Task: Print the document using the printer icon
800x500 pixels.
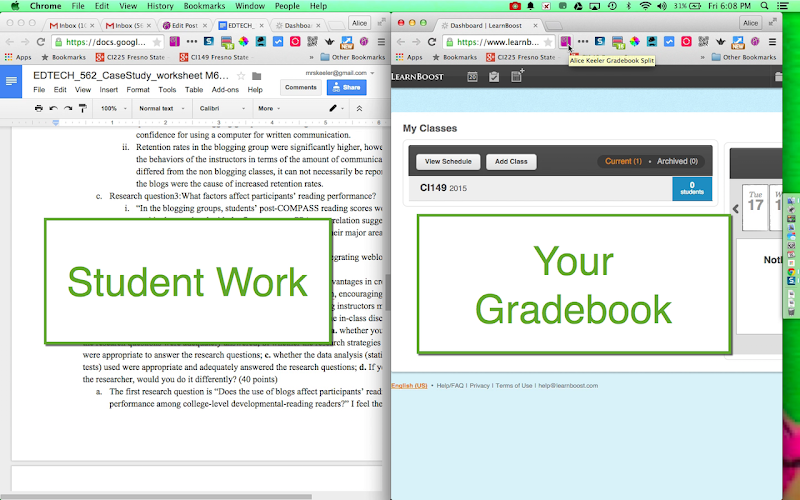Action: (x=39, y=108)
